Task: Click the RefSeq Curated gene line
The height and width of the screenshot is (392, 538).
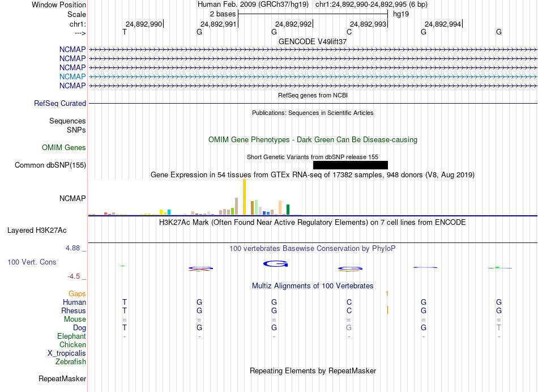Action: click(313, 103)
